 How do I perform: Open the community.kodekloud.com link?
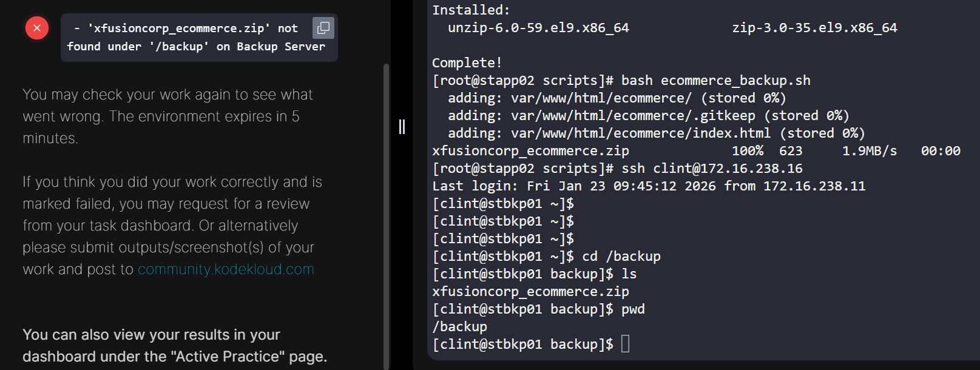point(226,269)
